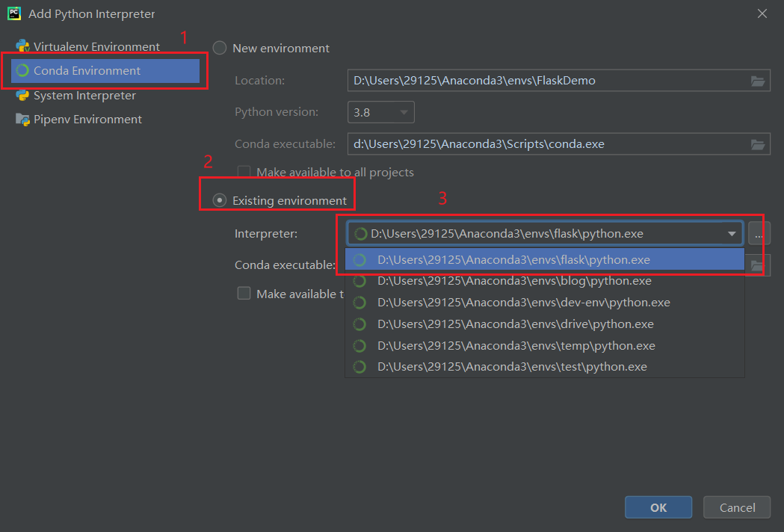Viewport: 784px width, 532px height.
Task: Choose envs\blog\python.exe from the list
Action: pyautogui.click(x=545, y=281)
